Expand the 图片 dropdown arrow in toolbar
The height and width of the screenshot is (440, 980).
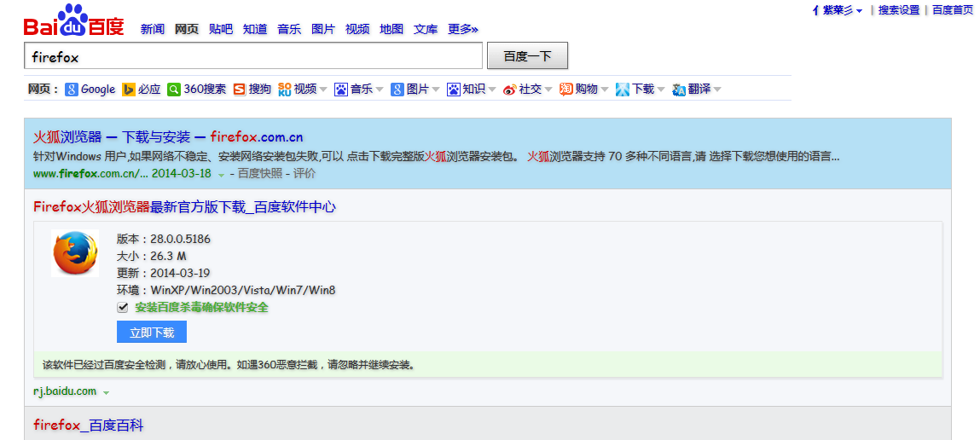pos(436,90)
